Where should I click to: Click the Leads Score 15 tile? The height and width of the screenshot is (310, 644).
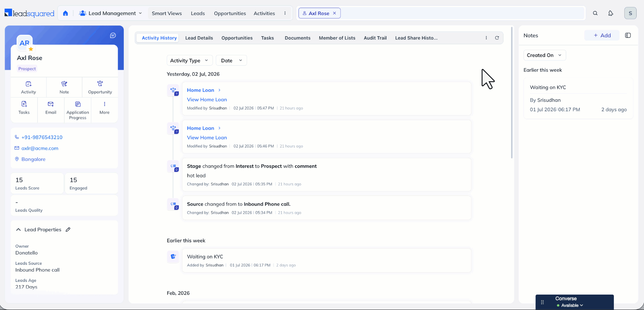(x=37, y=183)
